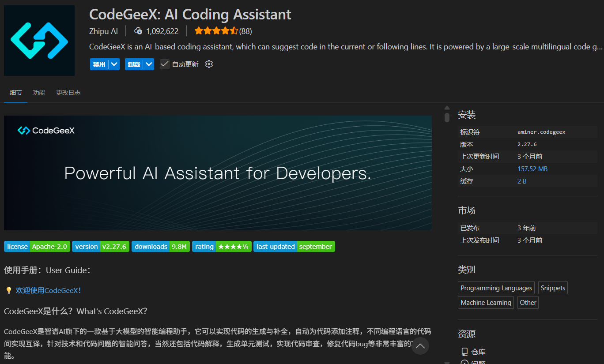The height and width of the screenshot is (364, 604).
Task: Toggle the 自动更新 auto-update checkbox
Action: (165, 64)
